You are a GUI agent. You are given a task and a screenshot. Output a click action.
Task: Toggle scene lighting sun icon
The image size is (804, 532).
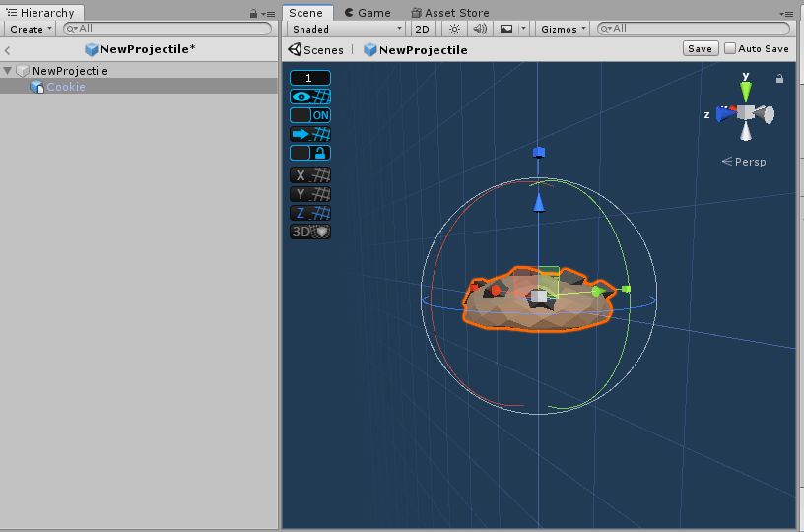tap(455, 30)
